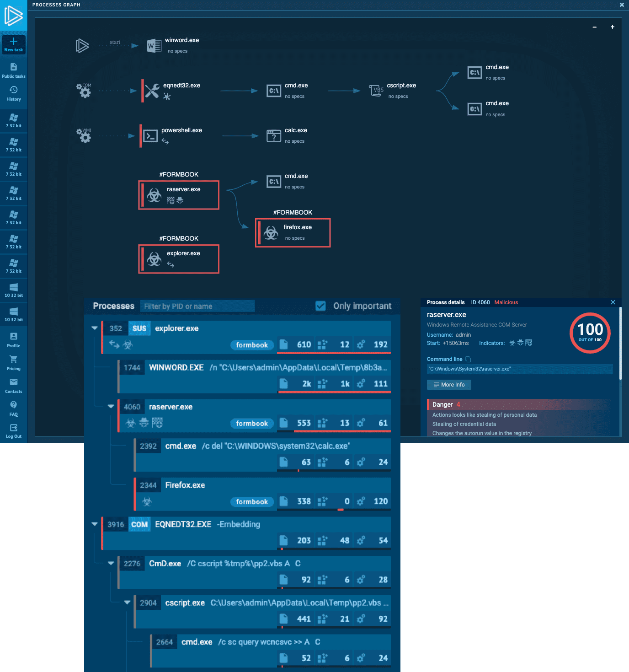Select the firefox.exe FORMBOOK node in the graph

coord(293,233)
